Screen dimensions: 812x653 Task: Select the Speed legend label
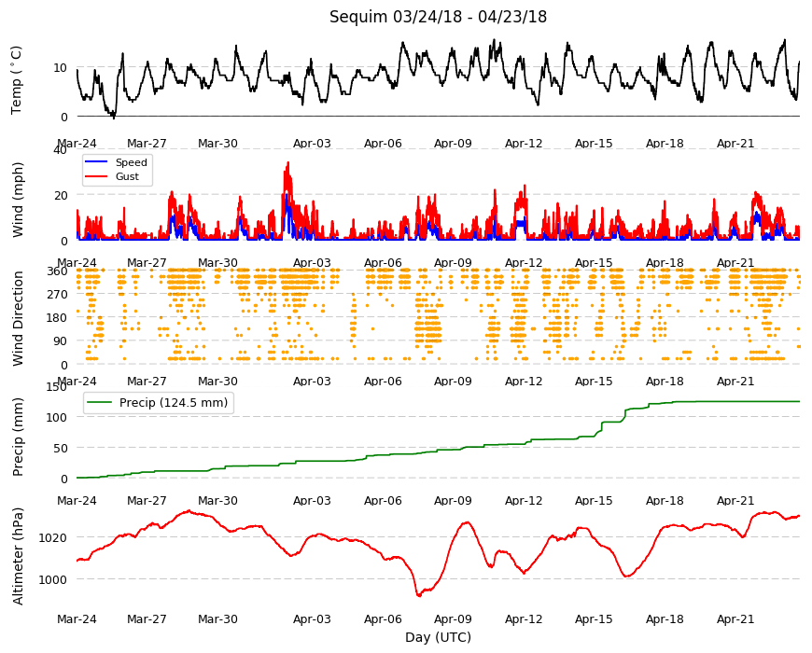(x=131, y=162)
